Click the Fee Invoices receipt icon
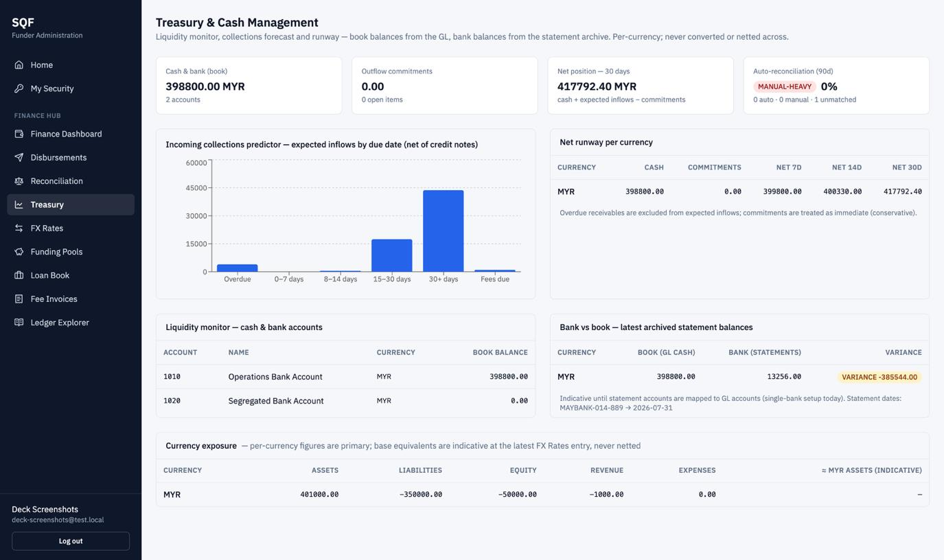This screenshot has width=944, height=560. (19, 299)
